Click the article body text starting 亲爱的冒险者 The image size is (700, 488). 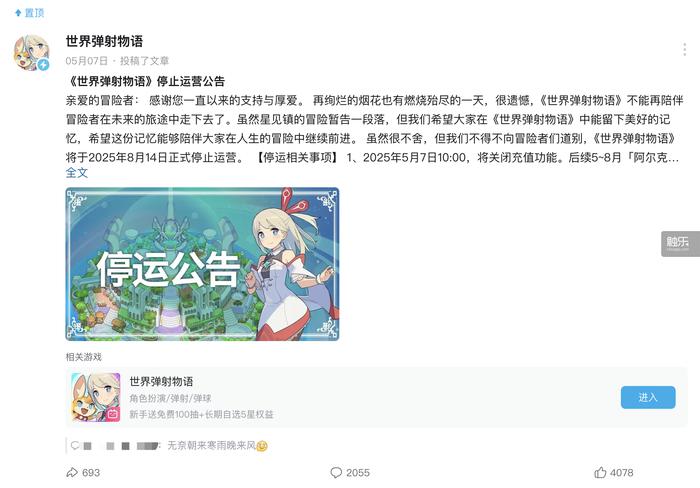pos(374,129)
